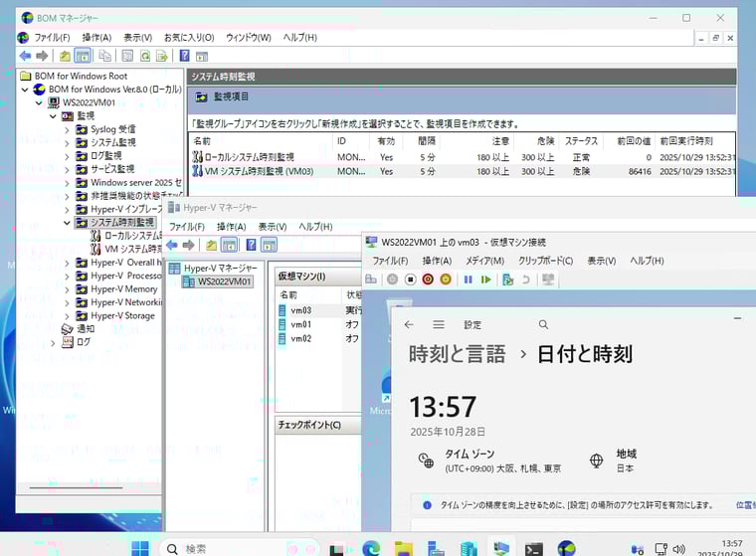756x556 pixels.
Task: Expand システム監視 group
Action: [67, 143]
